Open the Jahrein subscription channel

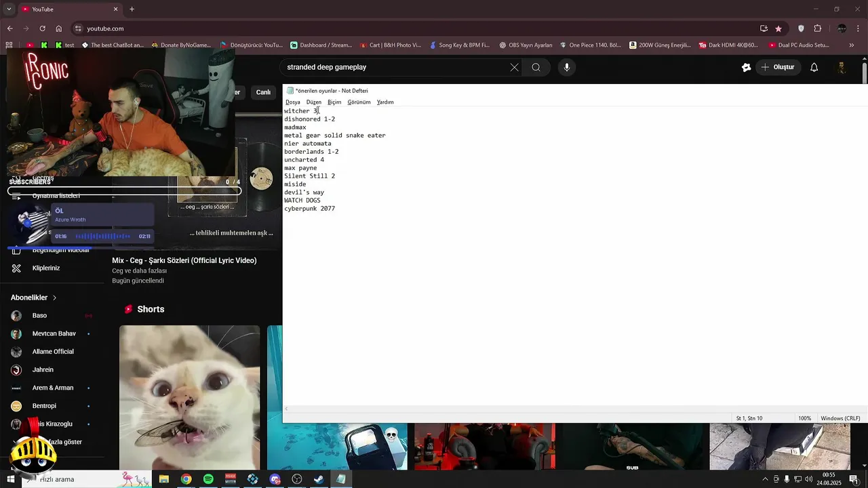pos(43,370)
